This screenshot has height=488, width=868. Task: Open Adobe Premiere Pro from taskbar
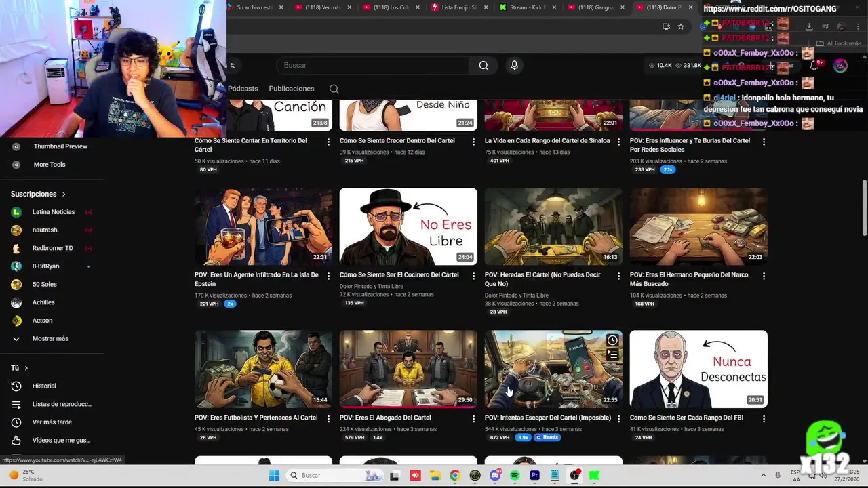pos(534,475)
